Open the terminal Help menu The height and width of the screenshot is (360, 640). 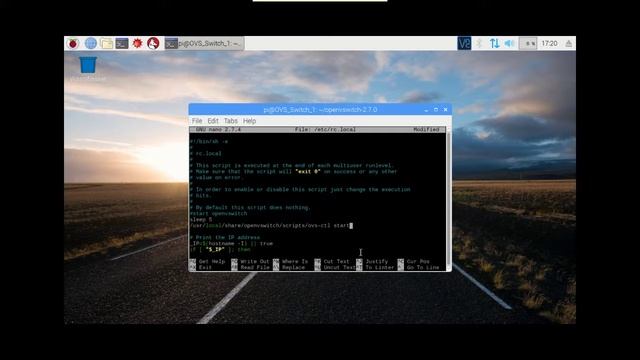[249, 121]
